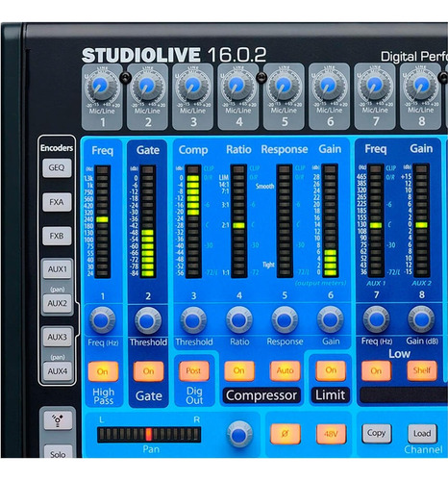Toggle the Gate On button
This screenshot has width=448, height=481.
tap(148, 371)
